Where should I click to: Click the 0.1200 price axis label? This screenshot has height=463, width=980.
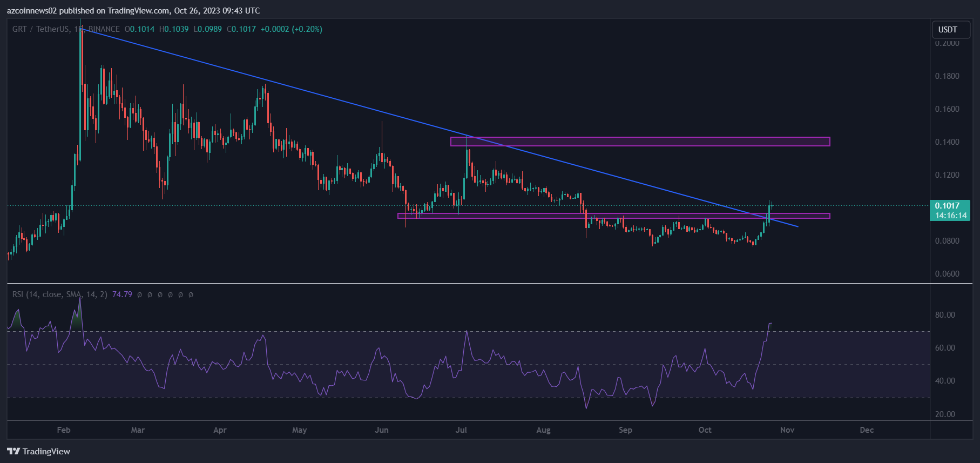tap(947, 175)
